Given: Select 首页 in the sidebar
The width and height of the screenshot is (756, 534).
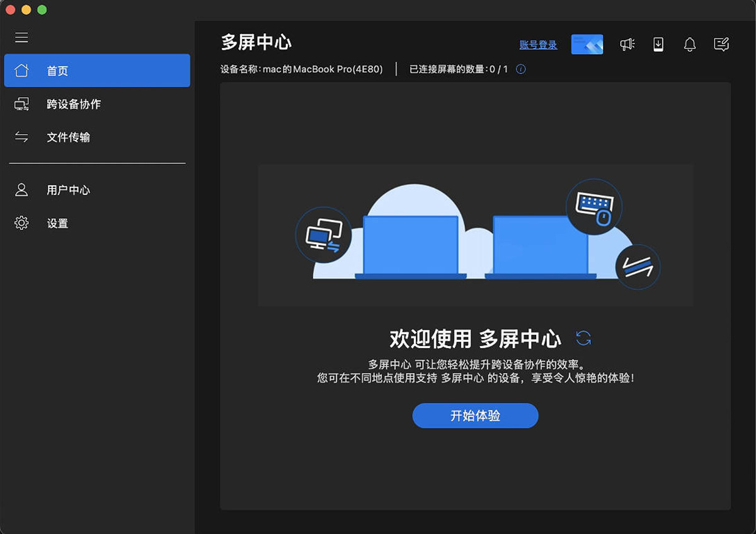Looking at the screenshot, I should [x=97, y=71].
